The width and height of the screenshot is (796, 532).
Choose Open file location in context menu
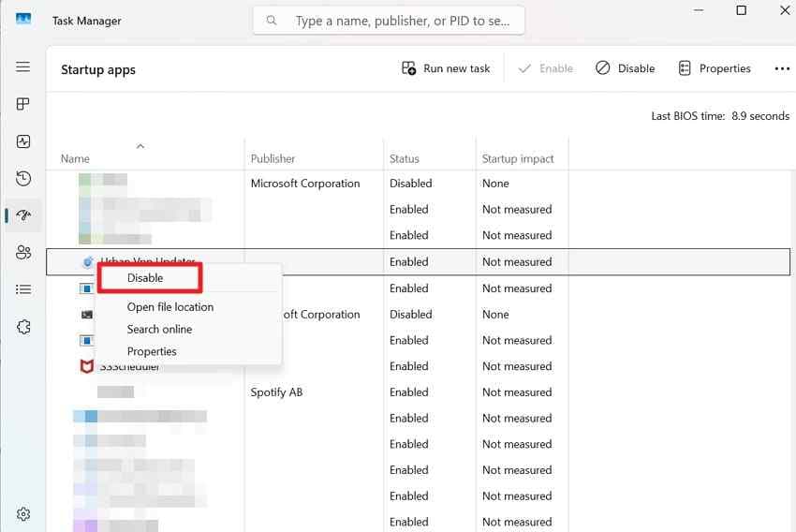coord(170,307)
